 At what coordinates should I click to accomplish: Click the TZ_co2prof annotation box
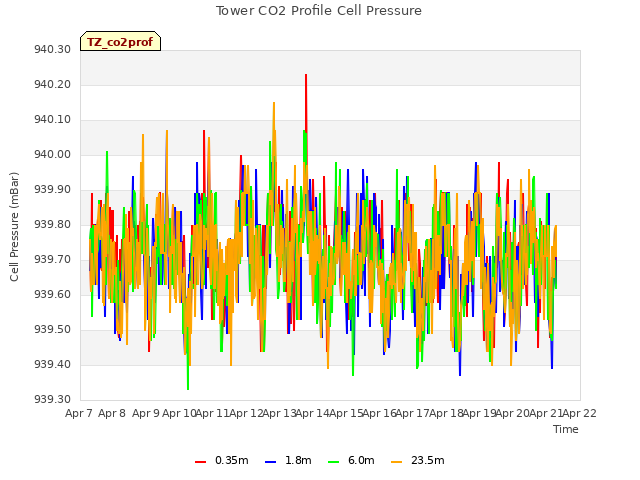point(120,41)
